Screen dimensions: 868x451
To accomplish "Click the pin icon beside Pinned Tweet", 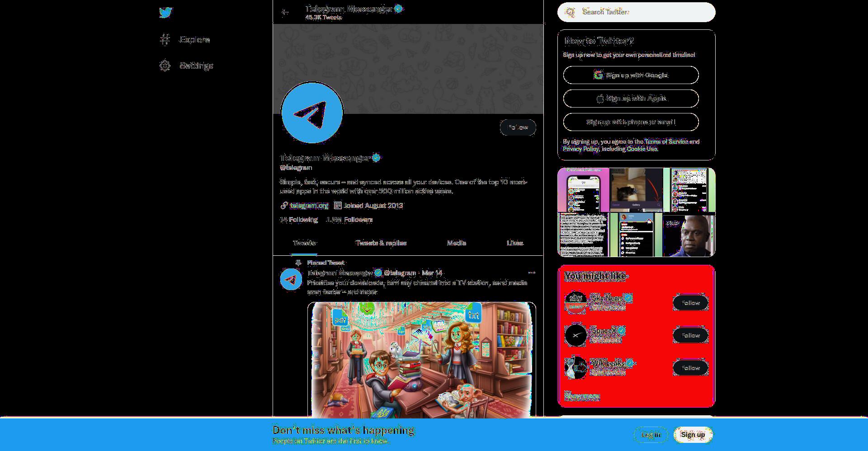I will click(298, 263).
